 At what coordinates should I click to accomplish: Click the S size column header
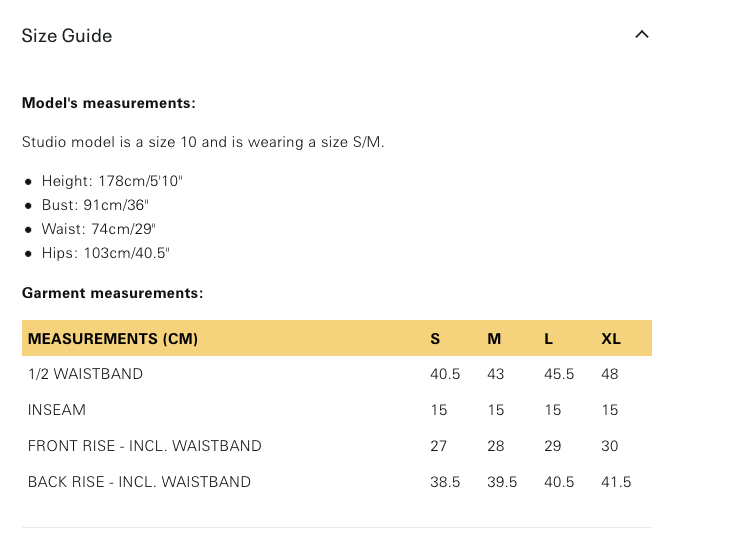tap(435, 339)
